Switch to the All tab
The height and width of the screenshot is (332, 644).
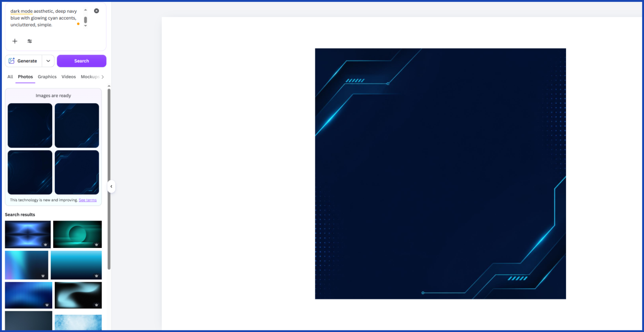(x=10, y=77)
